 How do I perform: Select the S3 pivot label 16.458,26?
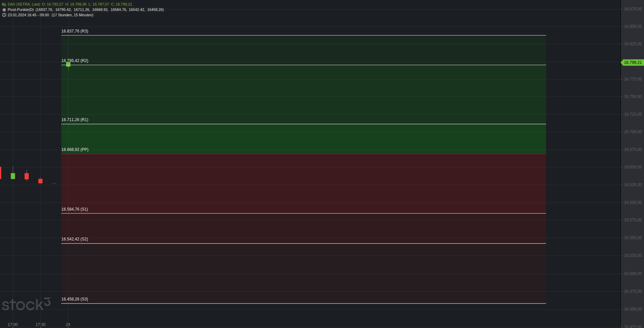click(75, 299)
